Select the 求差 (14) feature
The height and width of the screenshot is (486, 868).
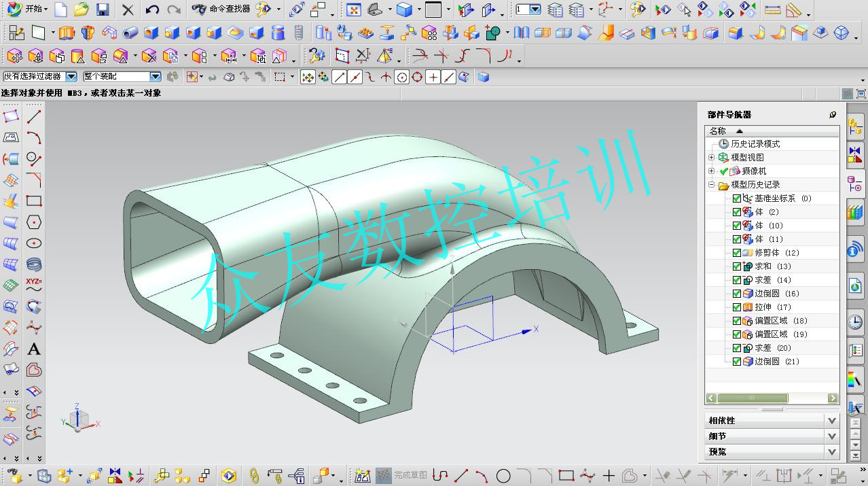tap(773, 280)
